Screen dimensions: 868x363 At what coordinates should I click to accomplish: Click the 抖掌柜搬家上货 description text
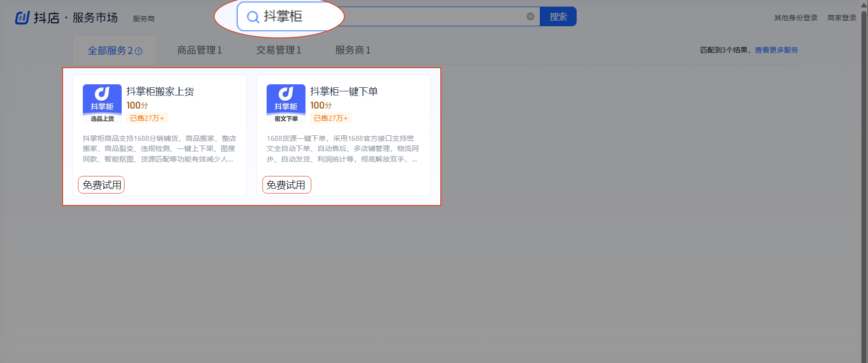click(160, 148)
